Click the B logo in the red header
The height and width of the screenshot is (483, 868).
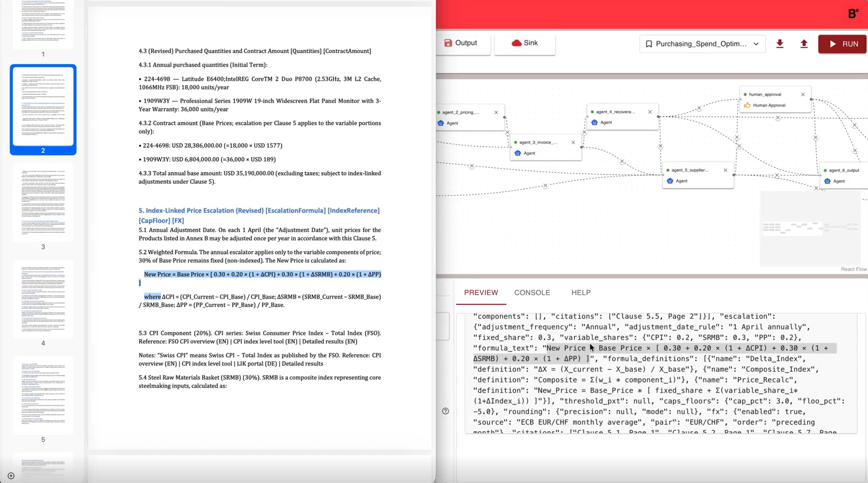pyautogui.click(x=853, y=14)
